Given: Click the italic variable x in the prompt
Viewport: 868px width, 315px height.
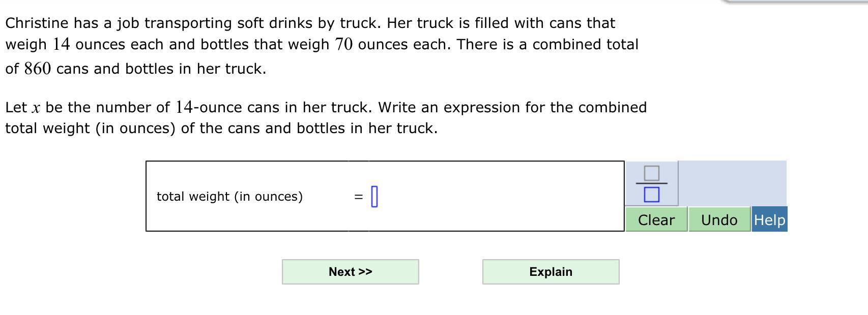Looking at the screenshot, I should 36,108.
